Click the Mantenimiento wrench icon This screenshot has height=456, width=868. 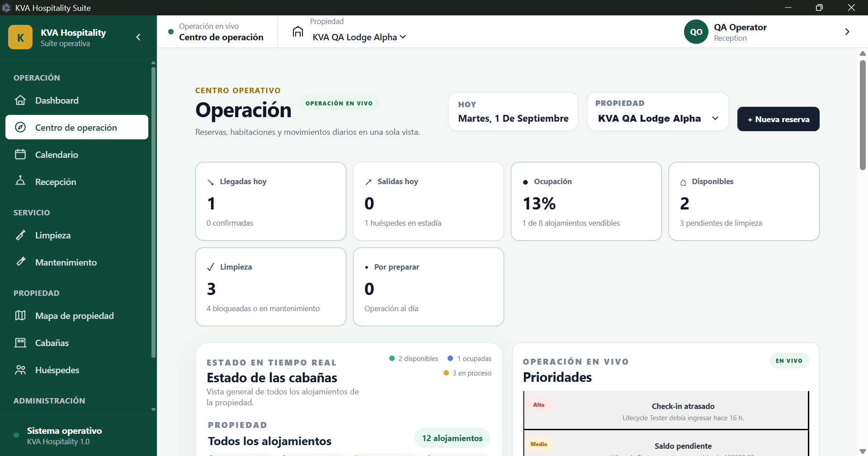coord(20,261)
